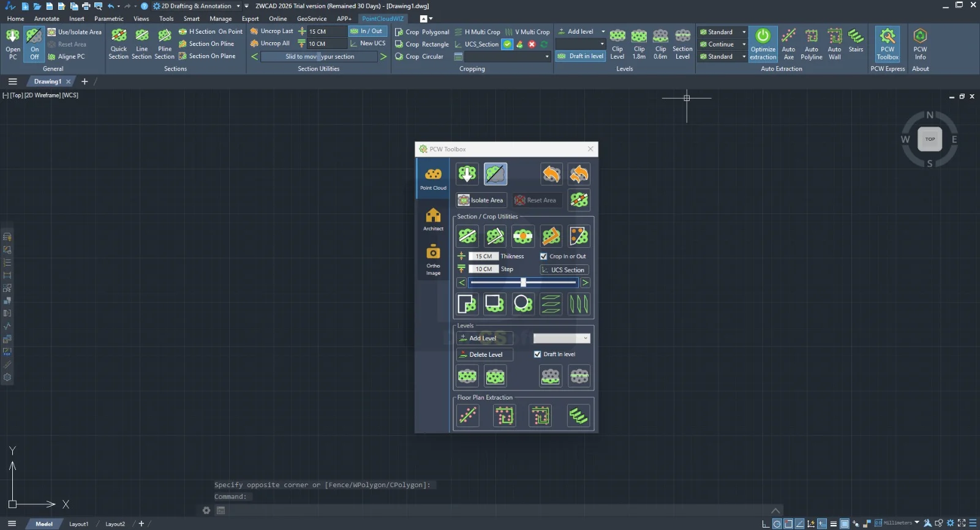980x530 pixels.
Task: Uncheck the Crop In or Out checkbox
Action: tap(543, 256)
